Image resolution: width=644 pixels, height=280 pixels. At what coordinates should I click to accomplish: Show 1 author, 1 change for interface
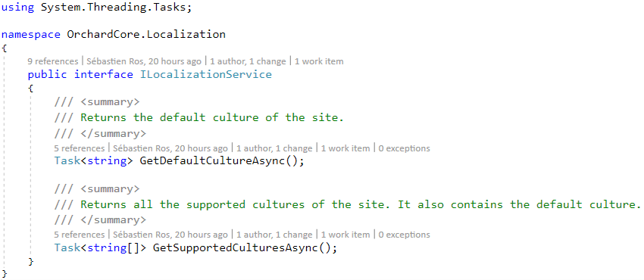coord(248,61)
